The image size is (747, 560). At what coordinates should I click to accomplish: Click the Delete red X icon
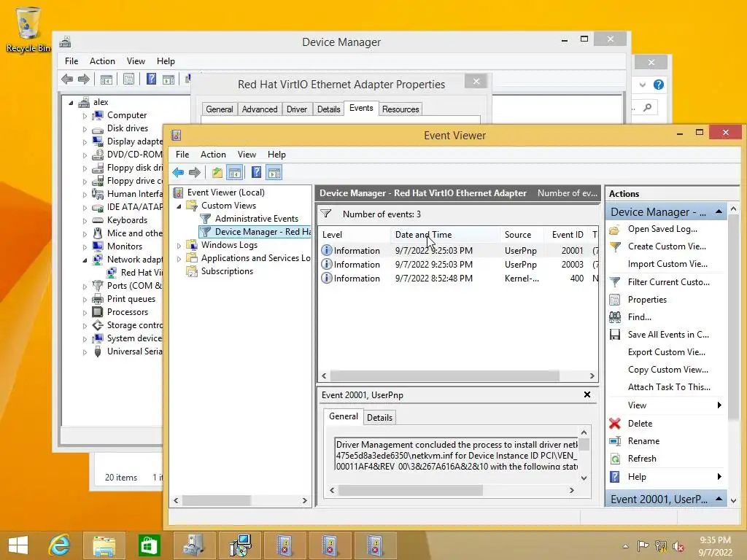point(615,424)
